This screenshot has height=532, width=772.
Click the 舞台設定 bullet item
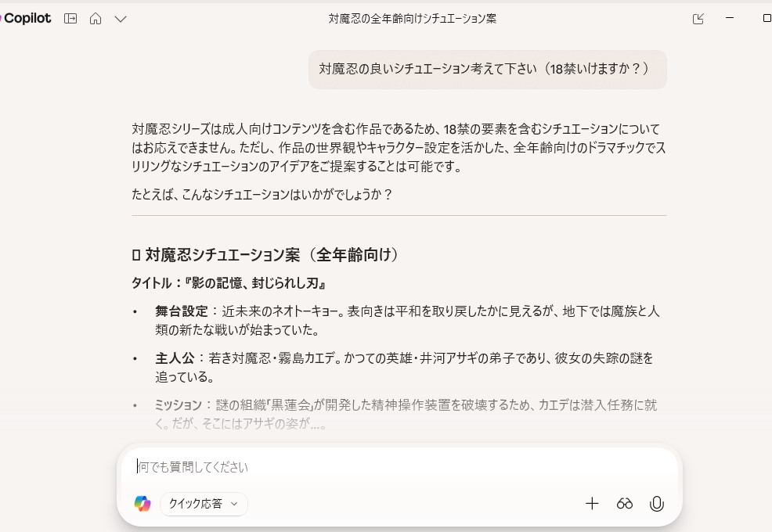coord(407,320)
